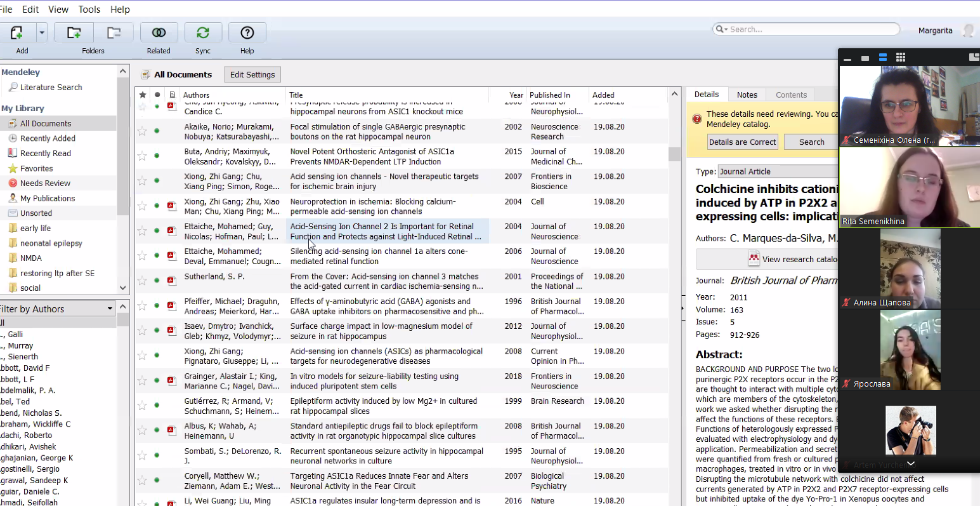Select My Publications in the library
980x506 pixels.
tap(48, 199)
